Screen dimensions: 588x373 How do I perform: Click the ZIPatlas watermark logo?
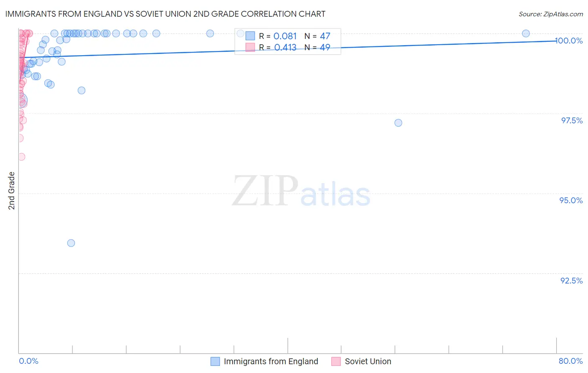point(301,191)
